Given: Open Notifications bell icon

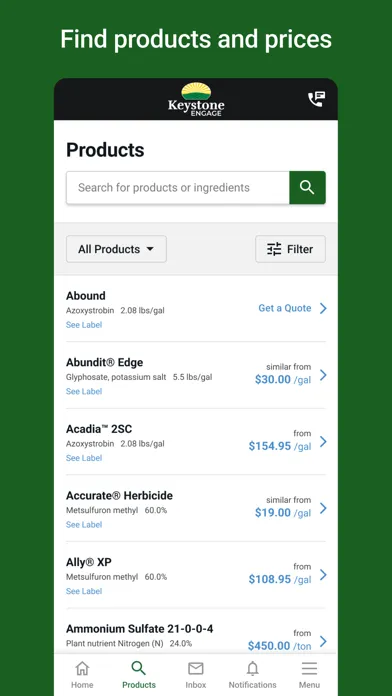Looking at the screenshot, I should (253, 668).
